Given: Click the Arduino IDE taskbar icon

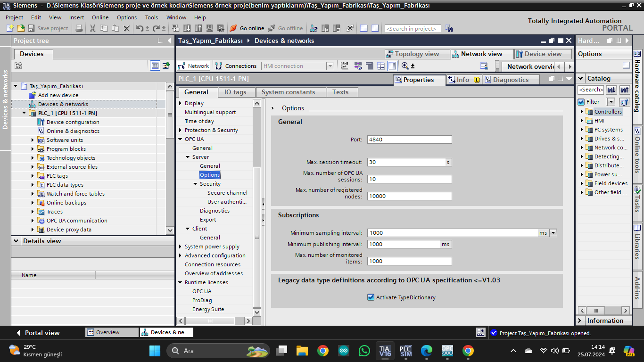Looking at the screenshot, I should [x=344, y=351].
